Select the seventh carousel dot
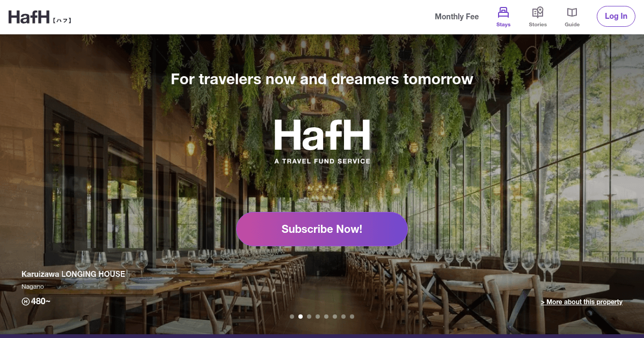The image size is (644, 338). 343,317
